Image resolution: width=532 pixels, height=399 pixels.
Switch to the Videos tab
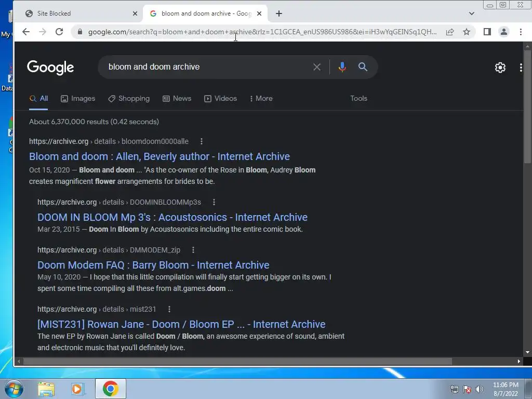(220, 98)
